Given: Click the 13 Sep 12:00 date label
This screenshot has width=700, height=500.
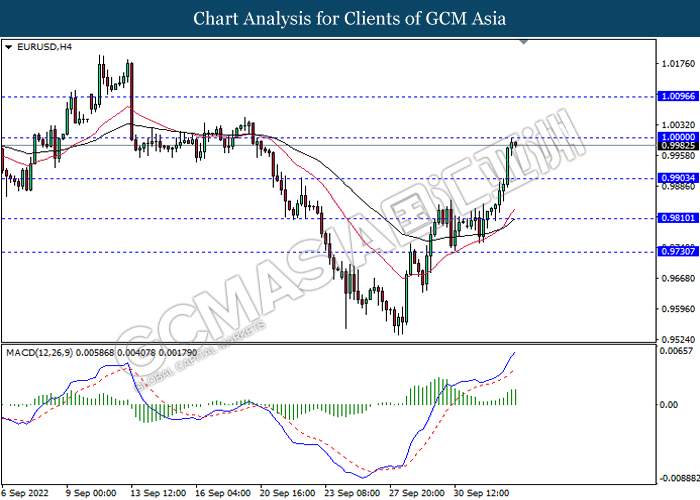Looking at the screenshot, I should pos(158,493).
